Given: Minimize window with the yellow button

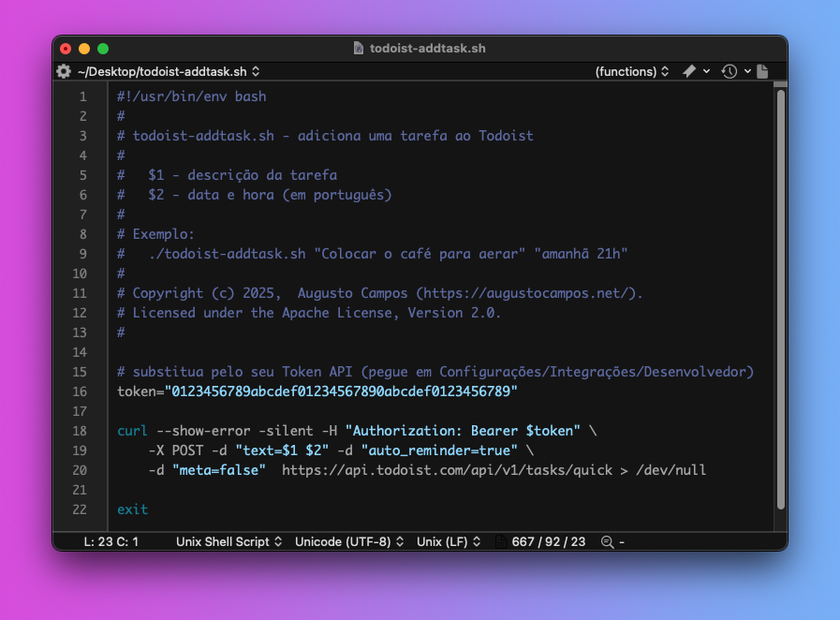Looking at the screenshot, I should [84, 49].
